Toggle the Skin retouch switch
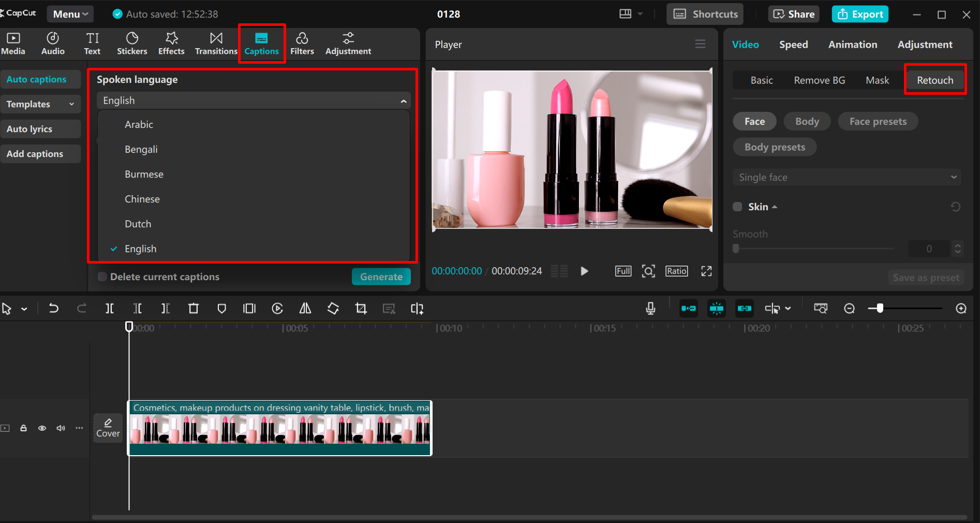This screenshot has height=523, width=980. pyautogui.click(x=737, y=207)
